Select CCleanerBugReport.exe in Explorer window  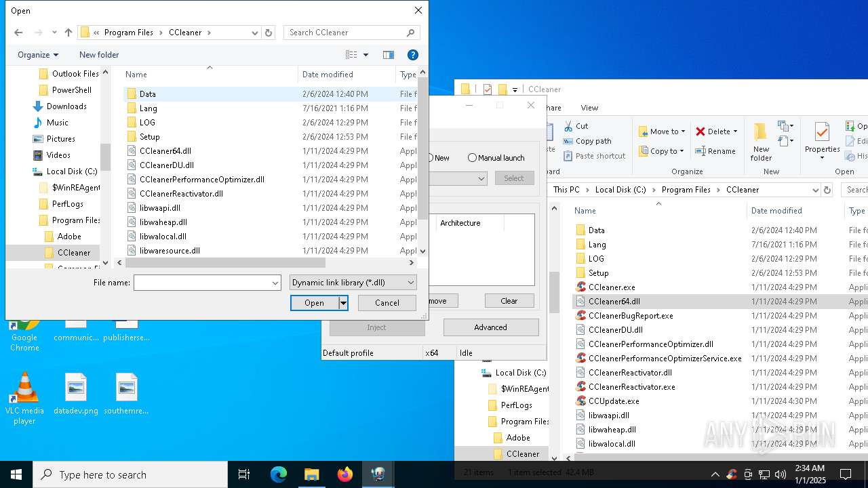tap(631, 316)
